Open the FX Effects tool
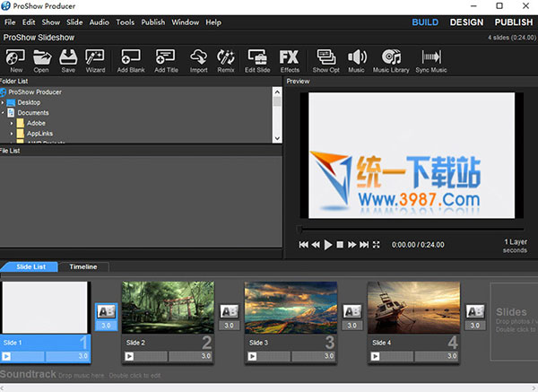The image size is (538, 392). coord(290,61)
